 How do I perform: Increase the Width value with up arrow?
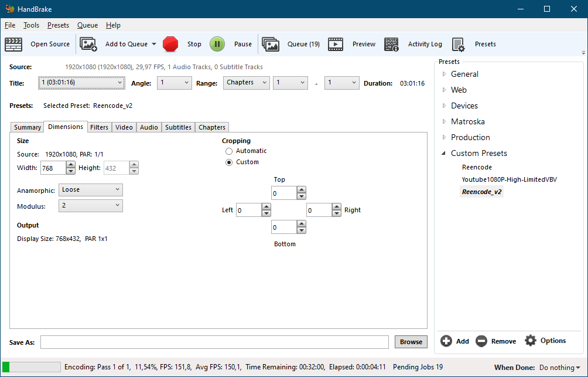click(x=70, y=164)
